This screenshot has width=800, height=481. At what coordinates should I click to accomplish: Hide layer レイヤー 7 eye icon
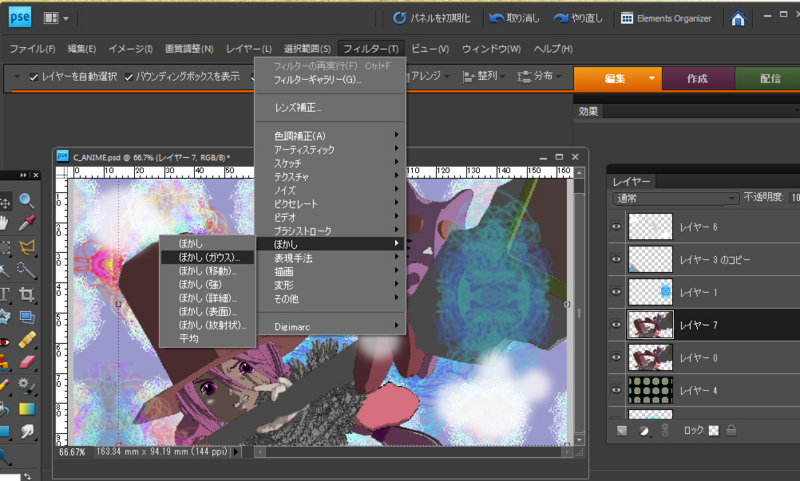click(x=616, y=324)
